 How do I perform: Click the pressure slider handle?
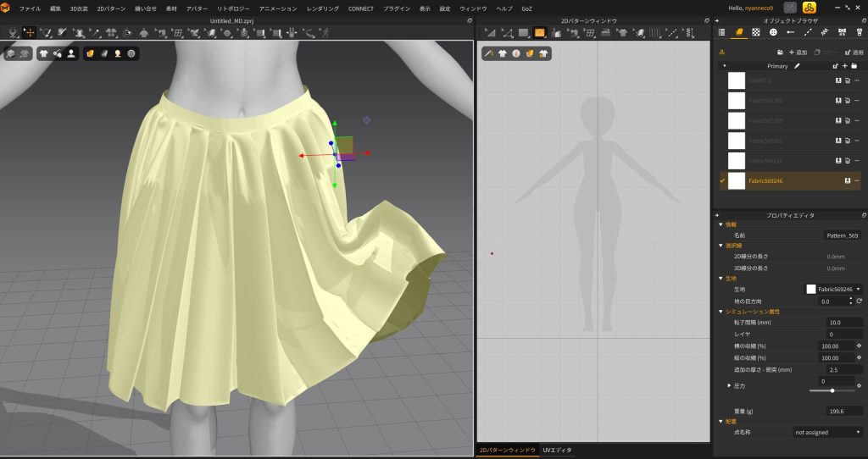[832, 390]
